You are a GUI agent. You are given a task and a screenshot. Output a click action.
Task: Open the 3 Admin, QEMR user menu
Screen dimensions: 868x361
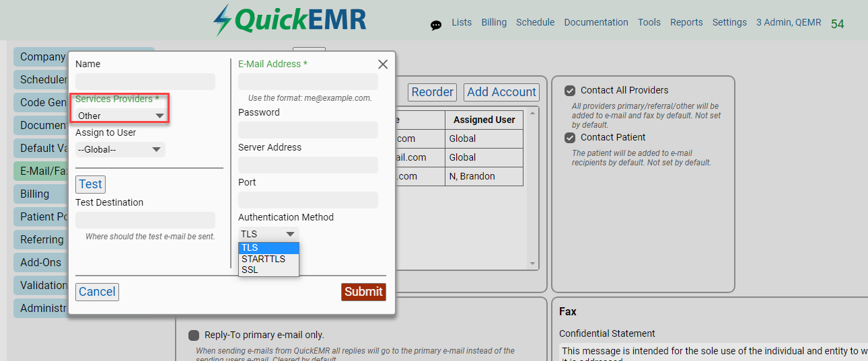coord(789,22)
